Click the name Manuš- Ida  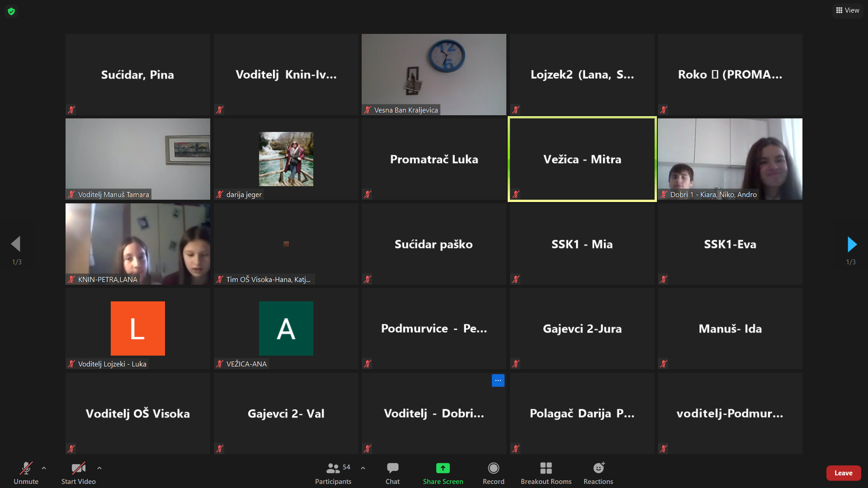coord(730,329)
